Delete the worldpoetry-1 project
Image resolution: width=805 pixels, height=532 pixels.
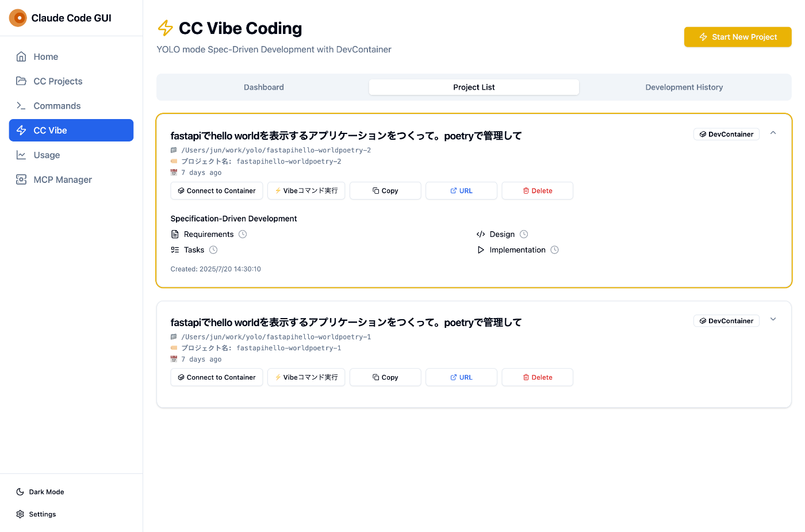537,377
